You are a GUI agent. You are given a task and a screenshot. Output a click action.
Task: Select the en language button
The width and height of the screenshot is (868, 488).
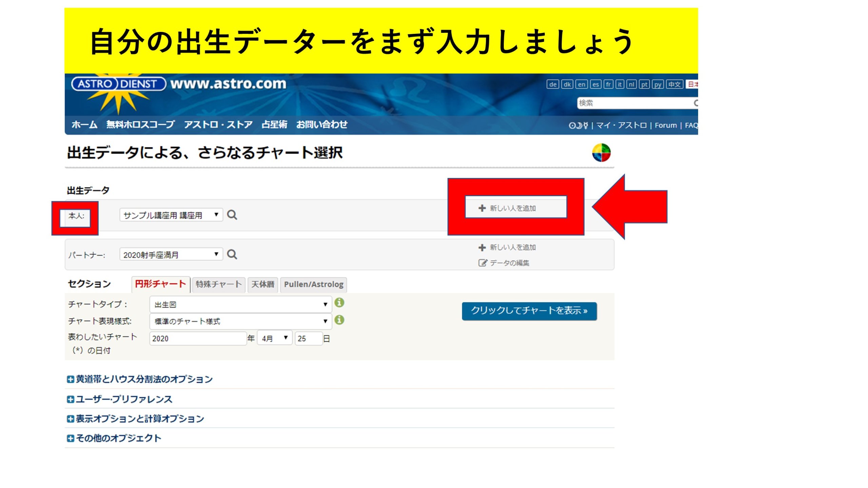coord(581,84)
